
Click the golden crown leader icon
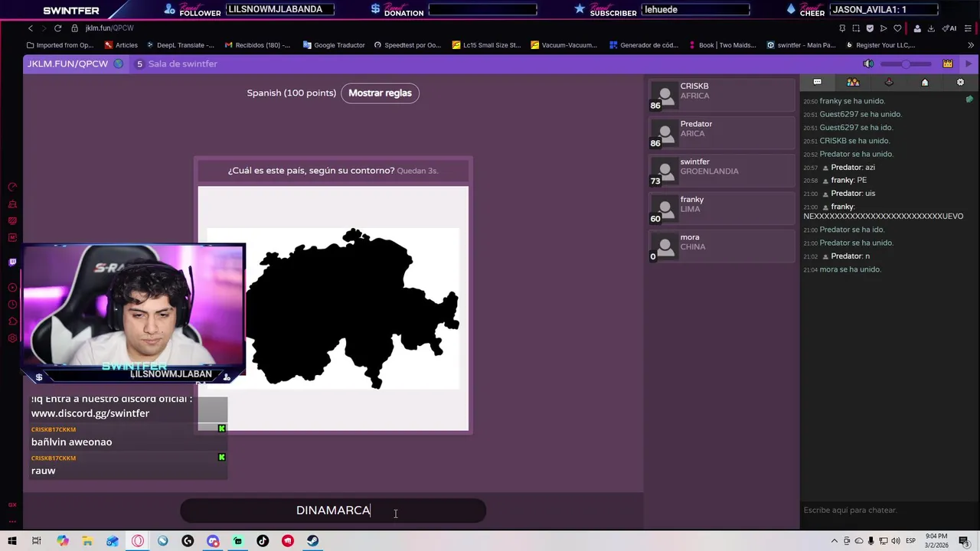tap(948, 64)
